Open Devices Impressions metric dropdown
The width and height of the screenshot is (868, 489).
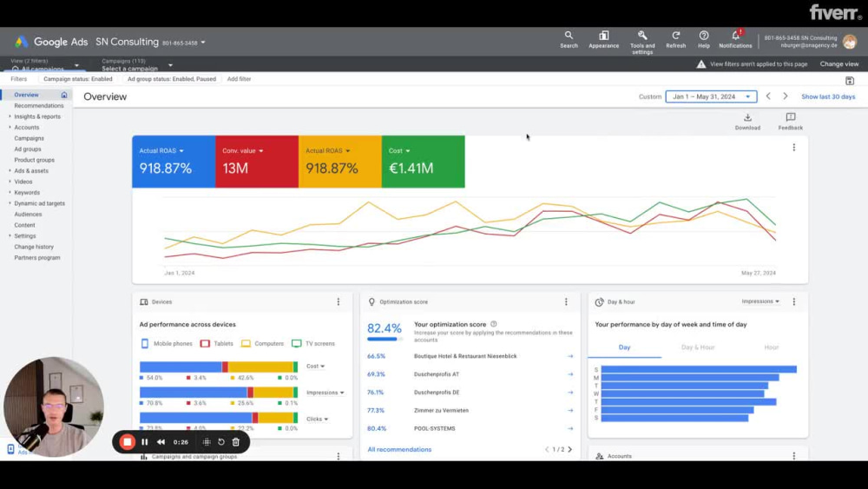(x=325, y=393)
